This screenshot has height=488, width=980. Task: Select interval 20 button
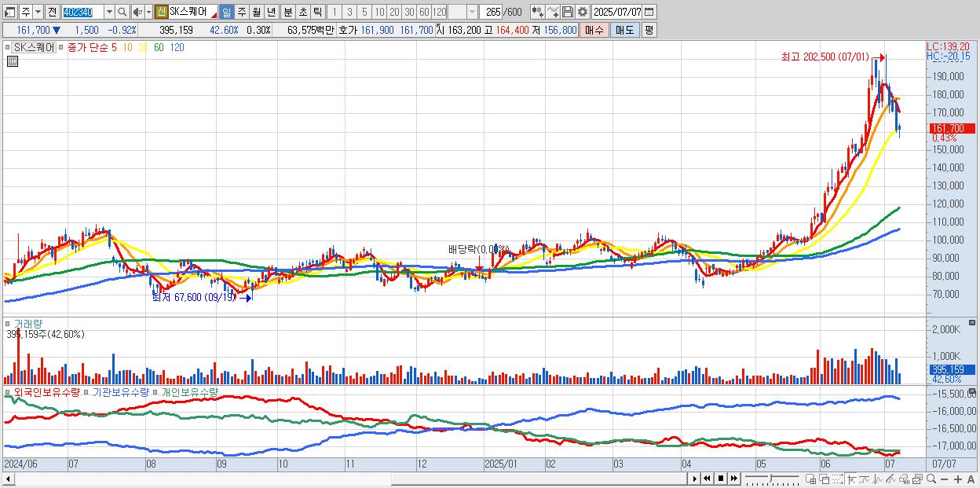[x=394, y=12]
